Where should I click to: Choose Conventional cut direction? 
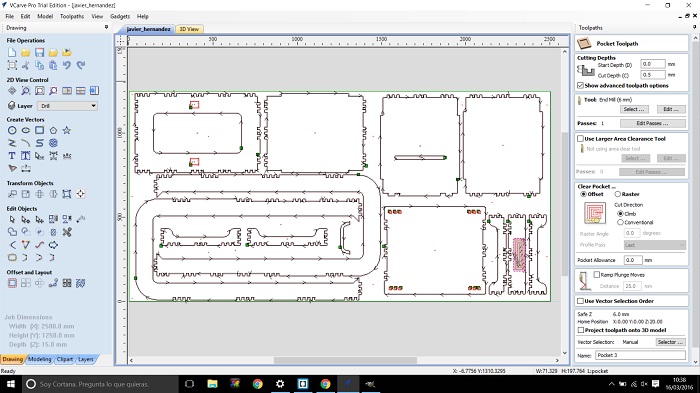click(x=620, y=222)
